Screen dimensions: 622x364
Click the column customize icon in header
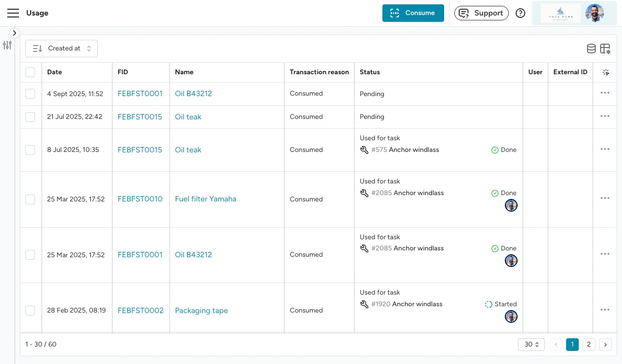click(x=605, y=72)
